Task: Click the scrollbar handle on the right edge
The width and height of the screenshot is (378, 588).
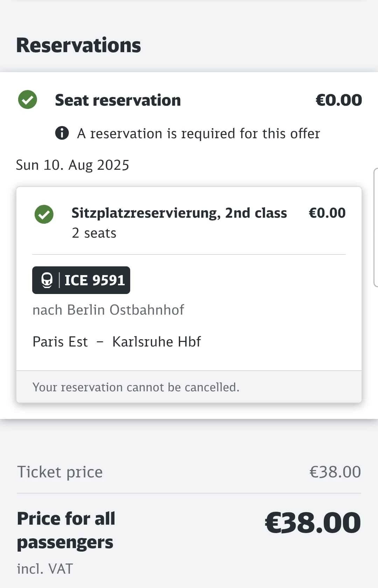Action: point(376,227)
